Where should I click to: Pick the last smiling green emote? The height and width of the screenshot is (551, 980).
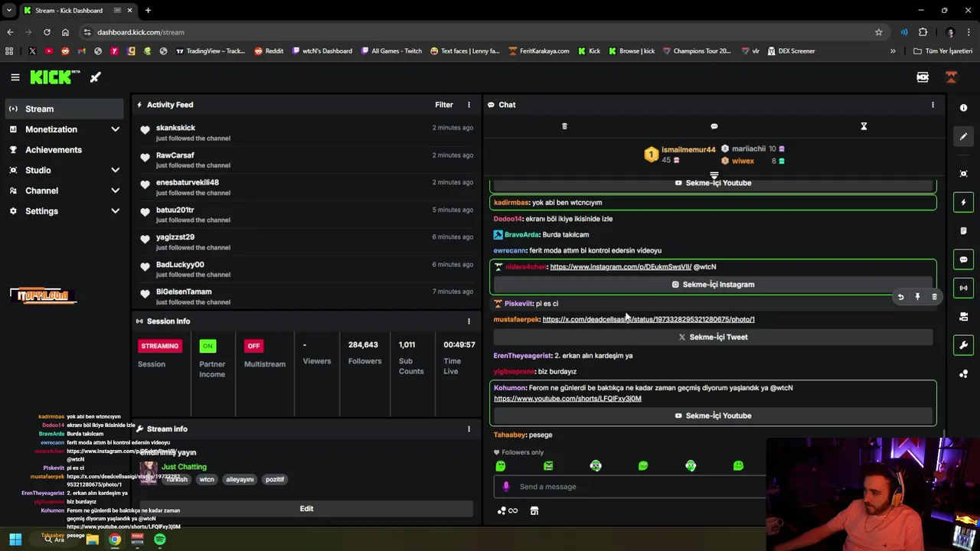(738, 465)
